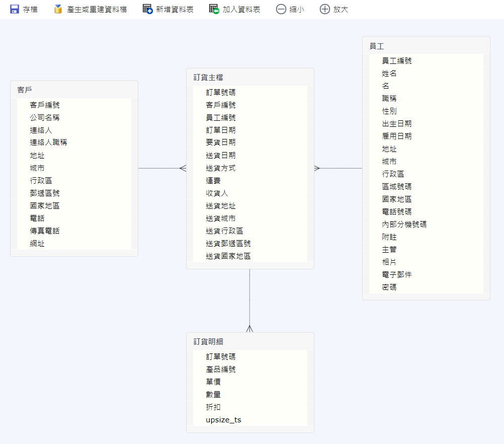The image size is (504, 444).
Task: Click the 存檔 save disk icon
Action: [x=15, y=10]
